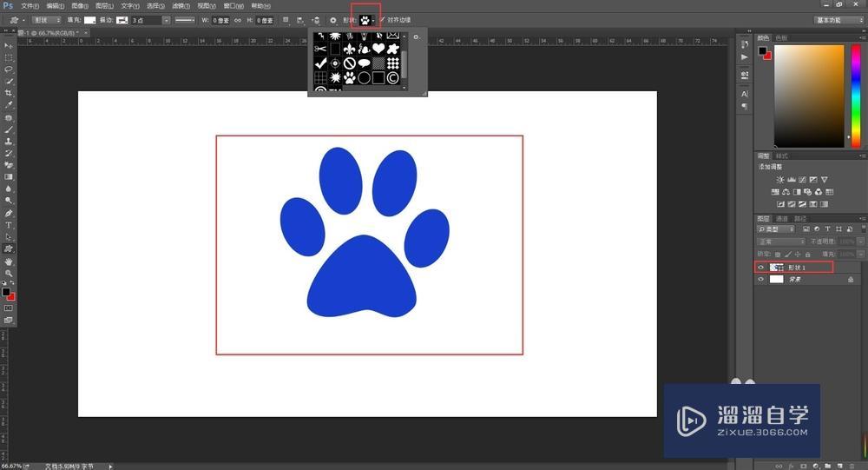Open stroke width dropdown arrow
868x470 pixels.
tap(166, 20)
